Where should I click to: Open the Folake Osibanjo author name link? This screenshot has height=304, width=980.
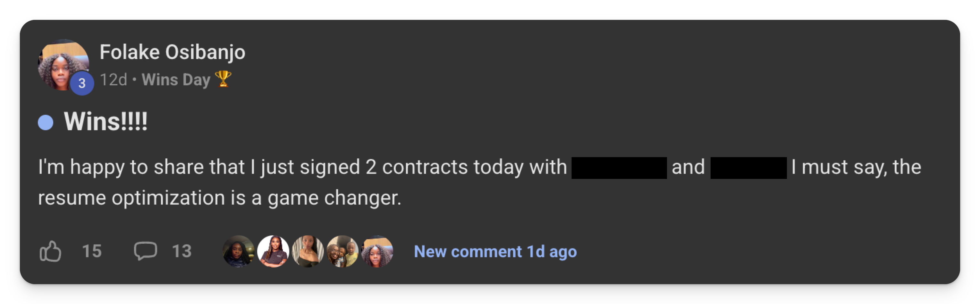click(x=172, y=52)
